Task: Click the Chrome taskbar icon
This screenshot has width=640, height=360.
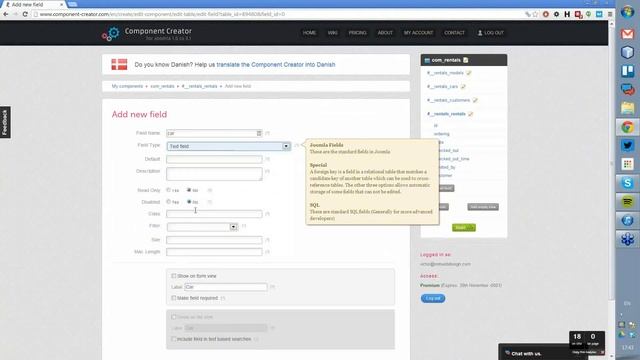Action: (627, 127)
